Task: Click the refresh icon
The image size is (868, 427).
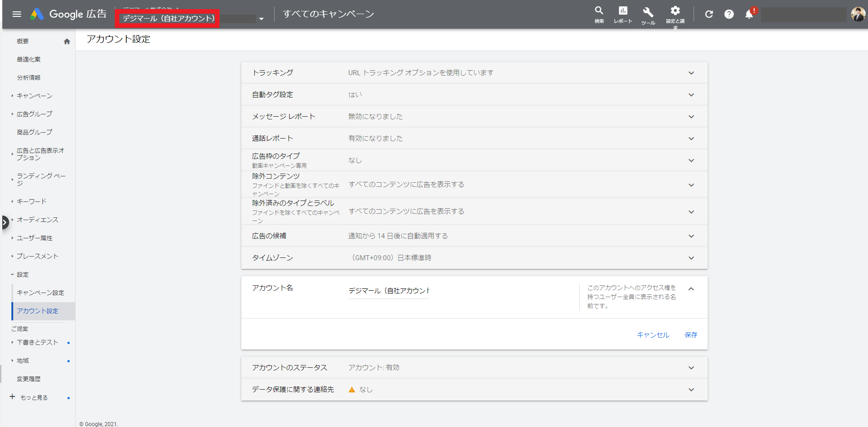Action: pyautogui.click(x=709, y=14)
